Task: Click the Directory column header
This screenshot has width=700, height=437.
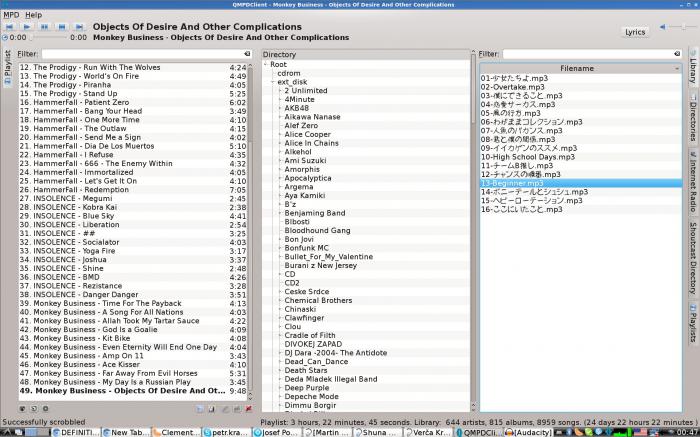Action: pos(366,54)
